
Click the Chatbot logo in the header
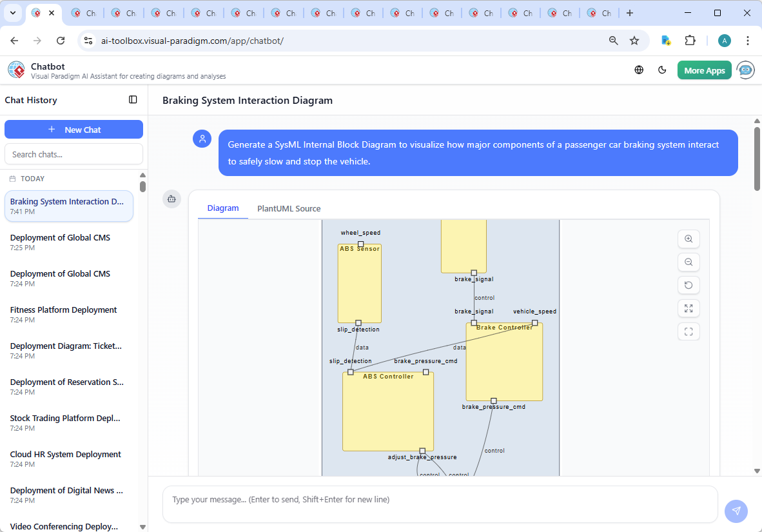[x=15, y=70]
